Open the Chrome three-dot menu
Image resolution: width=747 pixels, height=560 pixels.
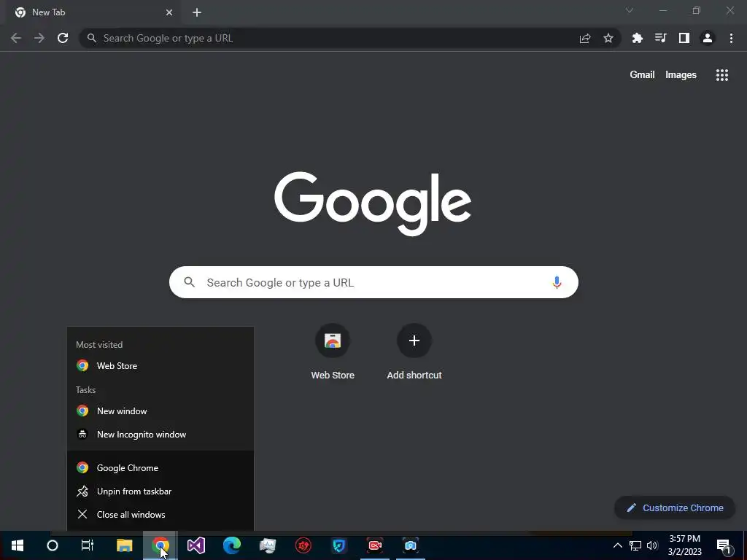click(731, 38)
